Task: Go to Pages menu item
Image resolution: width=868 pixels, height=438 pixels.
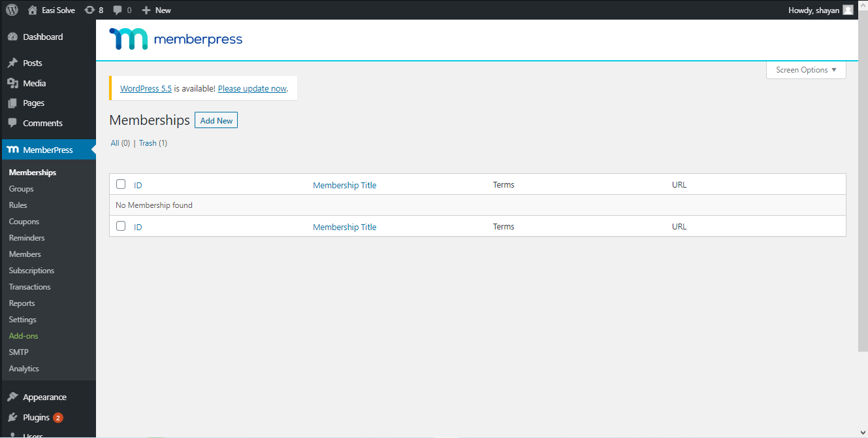Action: (34, 103)
